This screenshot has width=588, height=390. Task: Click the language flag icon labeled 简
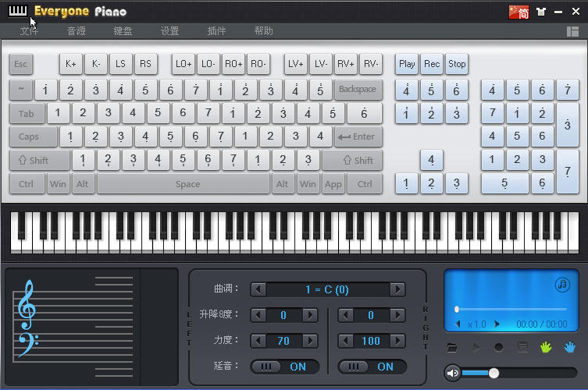(x=519, y=12)
